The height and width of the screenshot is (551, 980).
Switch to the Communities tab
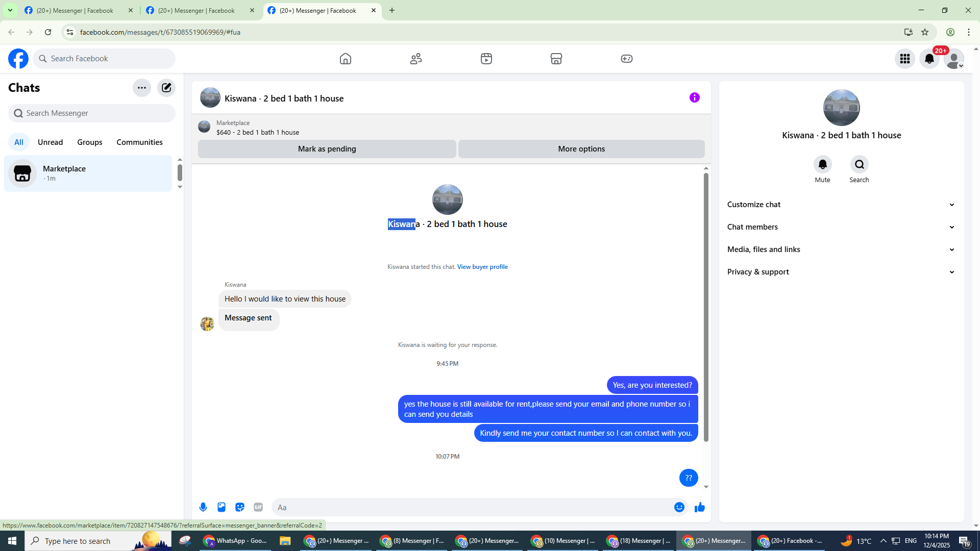[139, 142]
